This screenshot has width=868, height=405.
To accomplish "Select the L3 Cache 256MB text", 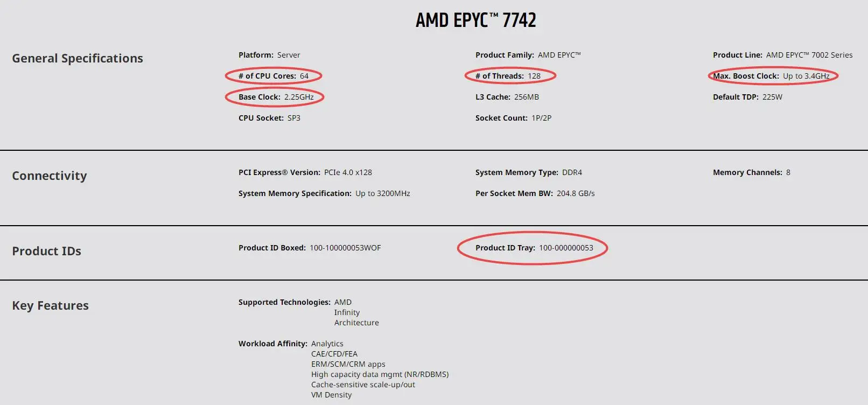I will [507, 97].
